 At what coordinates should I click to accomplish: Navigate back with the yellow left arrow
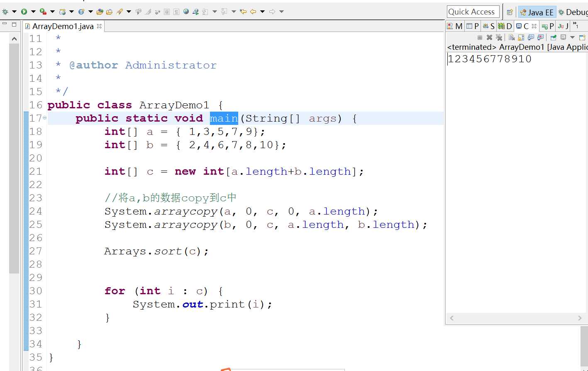click(x=253, y=12)
